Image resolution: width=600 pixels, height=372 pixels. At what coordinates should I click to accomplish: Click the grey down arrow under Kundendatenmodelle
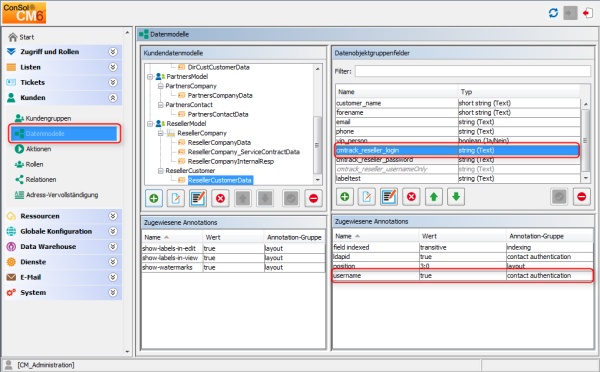[265, 198]
